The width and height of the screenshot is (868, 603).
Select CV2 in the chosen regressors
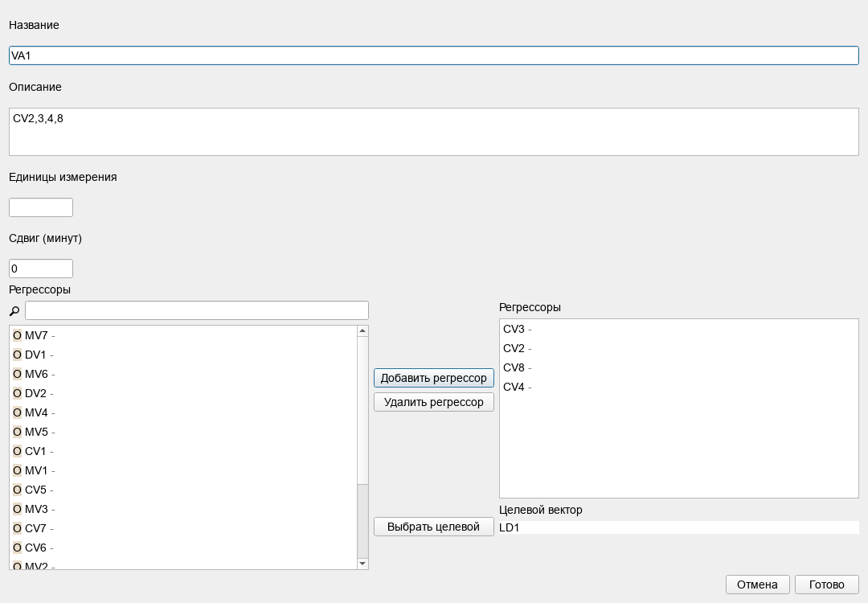coord(679,348)
